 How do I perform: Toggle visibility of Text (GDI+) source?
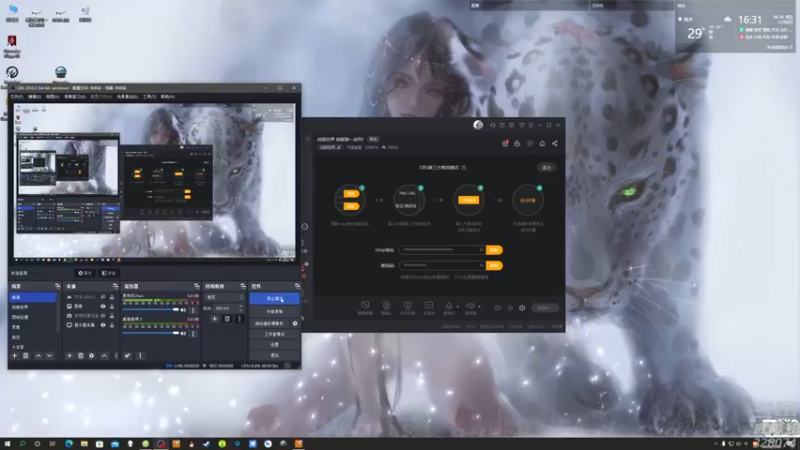103,297
